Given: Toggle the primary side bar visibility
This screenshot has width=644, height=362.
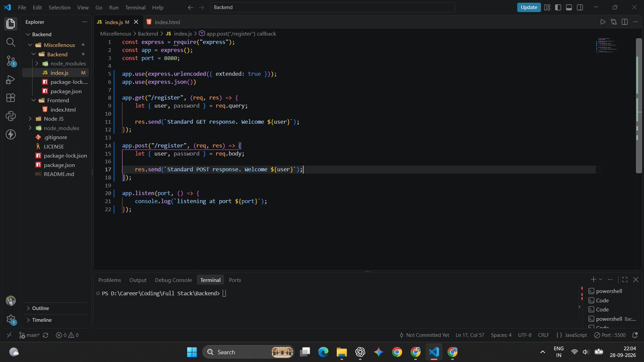Looking at the screenshot, I should 558,8.
